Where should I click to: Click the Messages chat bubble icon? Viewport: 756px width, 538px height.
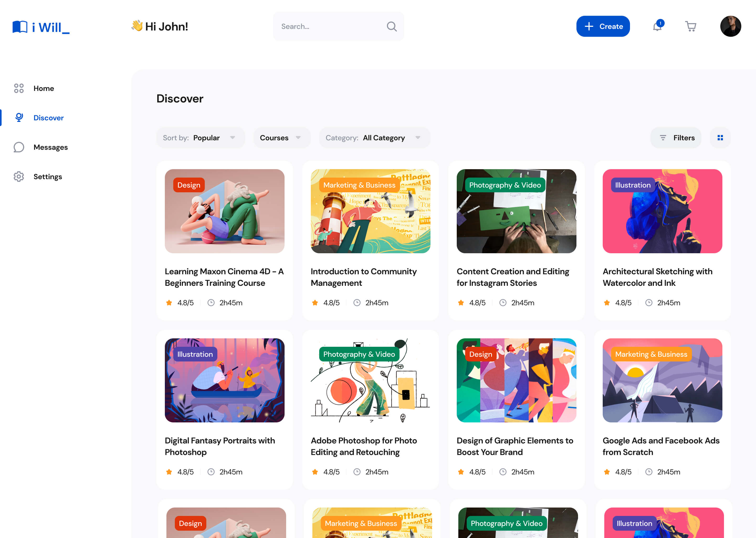tap(19, 147)
